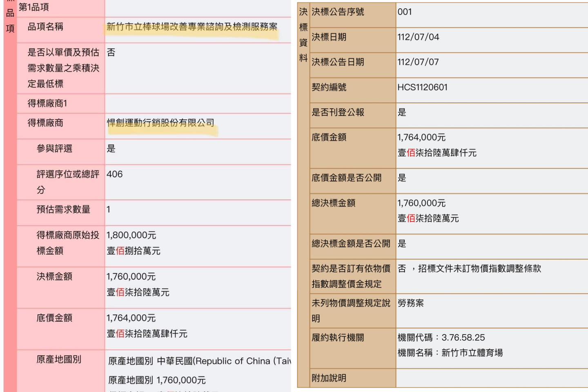The image size is (588, 392).
Task: Click the '第1品項' header text
Action: [33, 7]
